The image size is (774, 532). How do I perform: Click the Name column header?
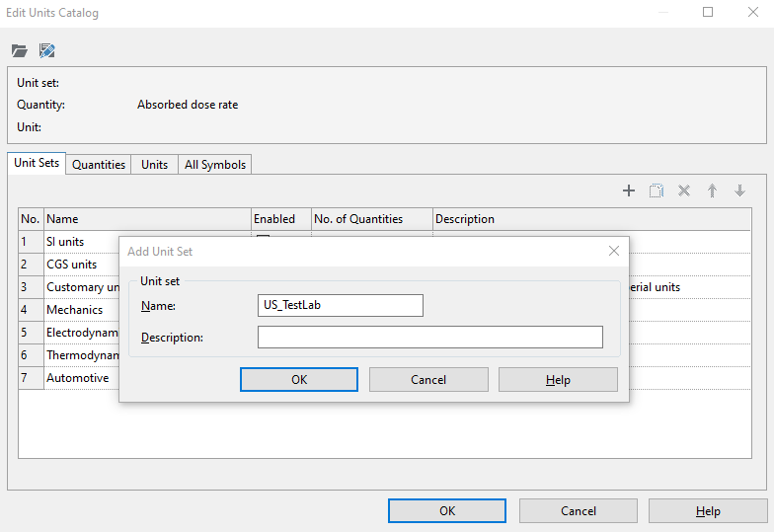(x=147, y=219)
